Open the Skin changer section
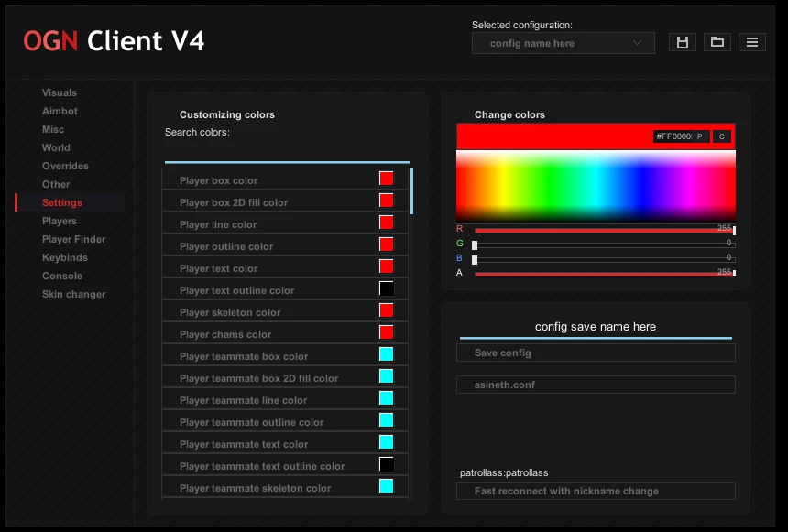 pyautogui.click(x=74, y=294)
